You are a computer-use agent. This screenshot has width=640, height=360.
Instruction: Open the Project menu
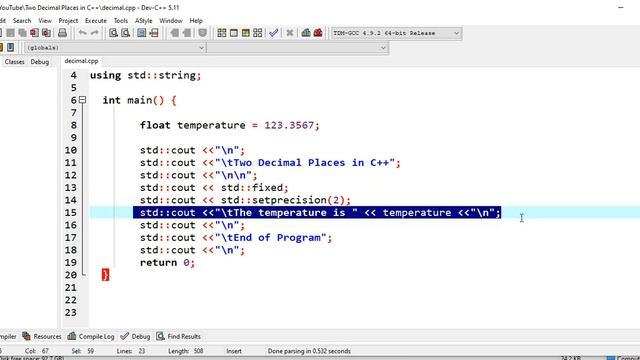tap(68, 20)
